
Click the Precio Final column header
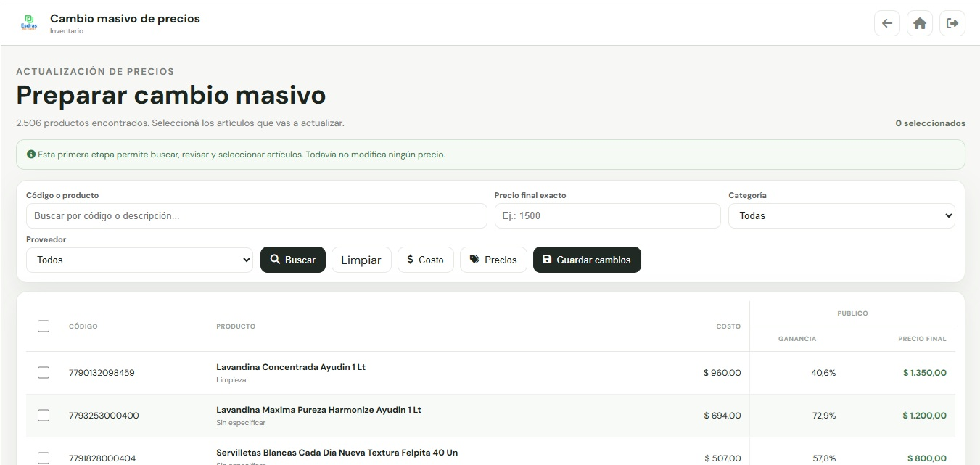coord(922,339)
